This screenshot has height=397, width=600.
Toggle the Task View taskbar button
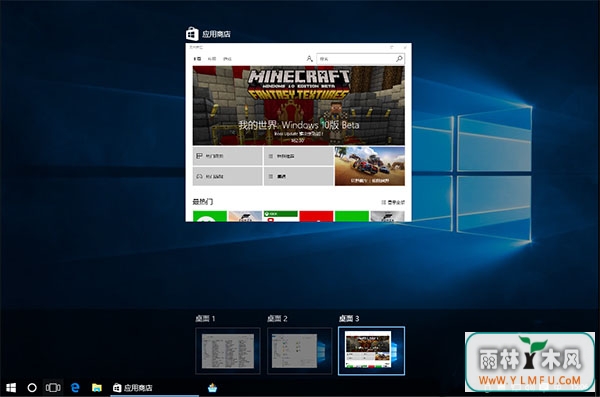pos(53,388)
